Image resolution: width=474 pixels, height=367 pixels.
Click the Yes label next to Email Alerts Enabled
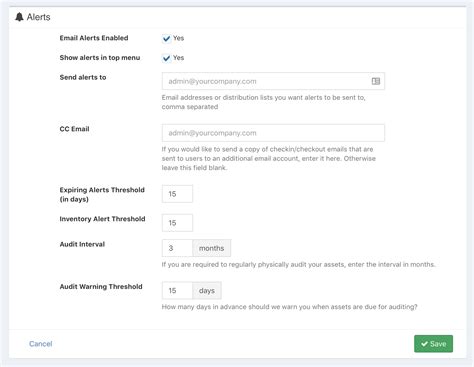(178, 38)
